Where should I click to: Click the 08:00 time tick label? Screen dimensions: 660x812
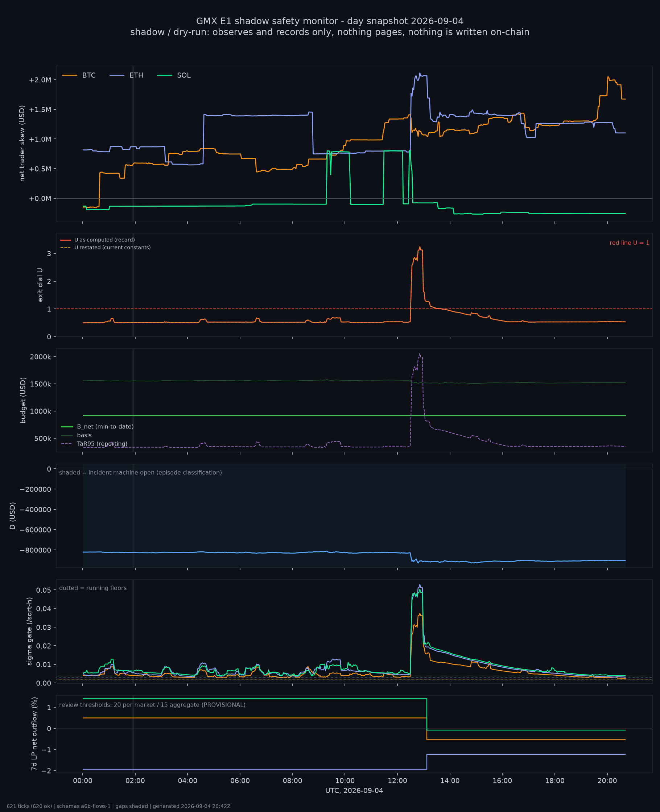[293, 780]
